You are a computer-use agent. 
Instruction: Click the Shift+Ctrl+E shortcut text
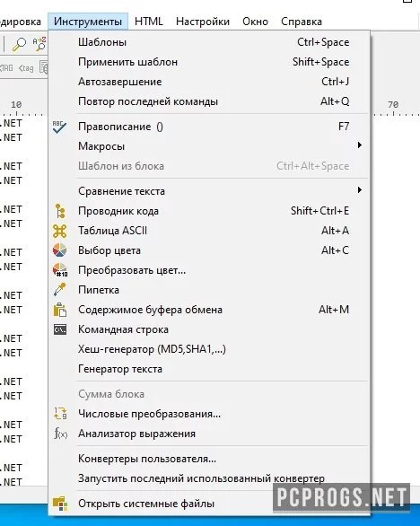click(x=319, y=211)
